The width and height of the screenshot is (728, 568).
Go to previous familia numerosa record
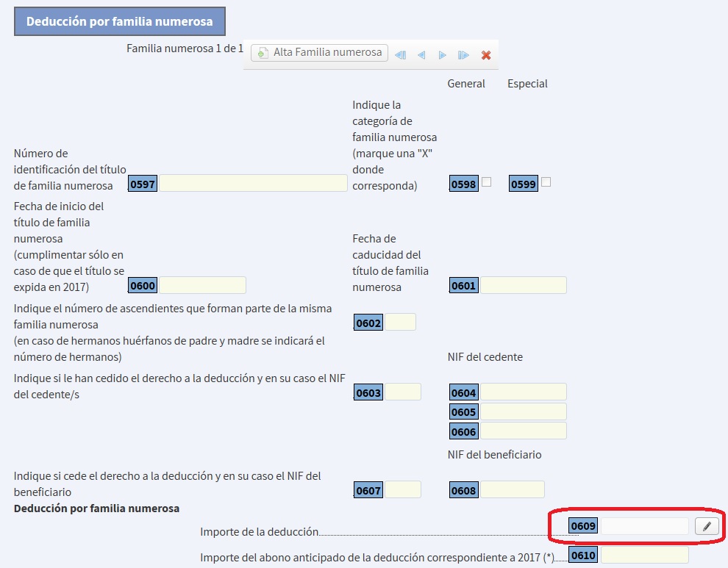click(x=421, y=55)
